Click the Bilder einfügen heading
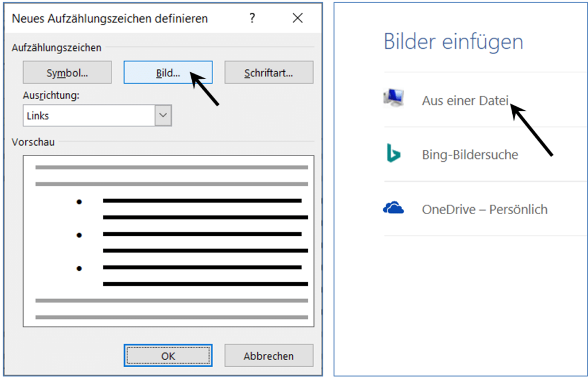588x377 pixels. pos(453,42)
